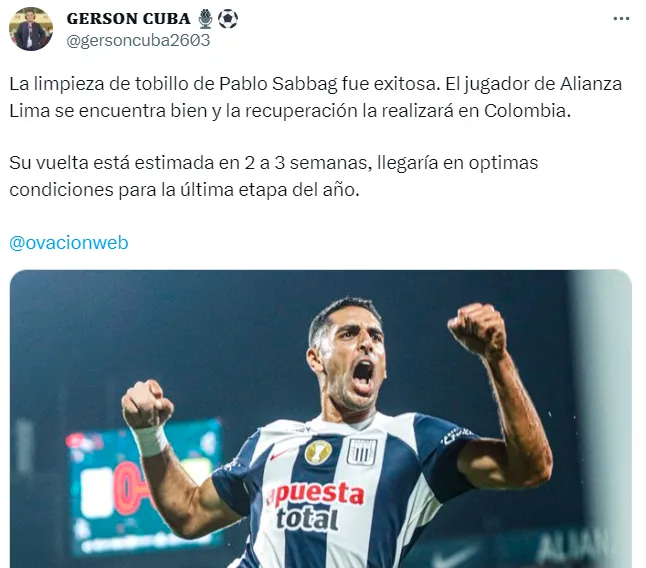Click the Alianza Lima crest on the jersey

[x=362, y=451]
